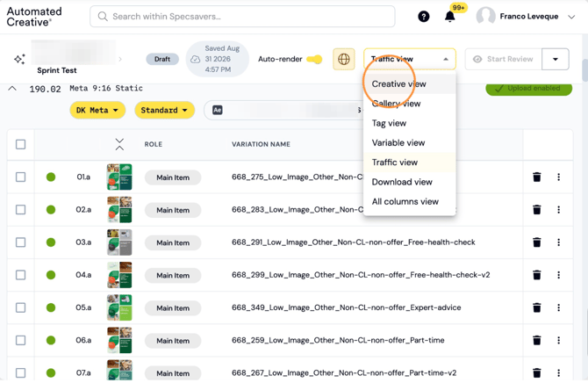Viewport: 588px width, 383px height.
Task: Delete variation 02.a with trash icon
Action: click(537, 210)
